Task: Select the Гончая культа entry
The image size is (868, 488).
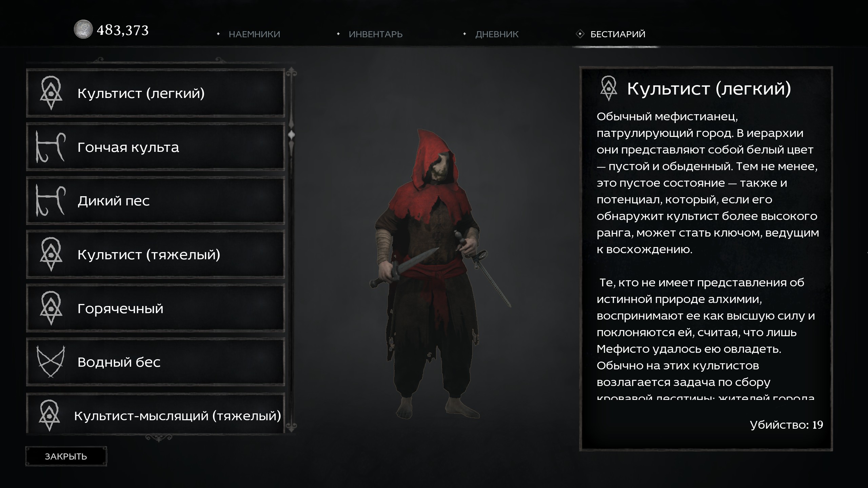Action: (156, 147)
